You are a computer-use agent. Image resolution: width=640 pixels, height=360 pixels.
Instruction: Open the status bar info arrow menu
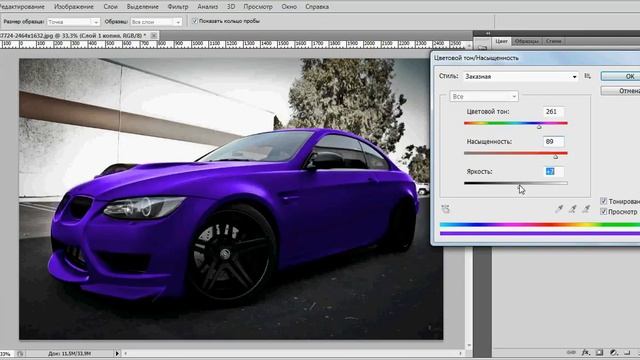pos(117,353)
